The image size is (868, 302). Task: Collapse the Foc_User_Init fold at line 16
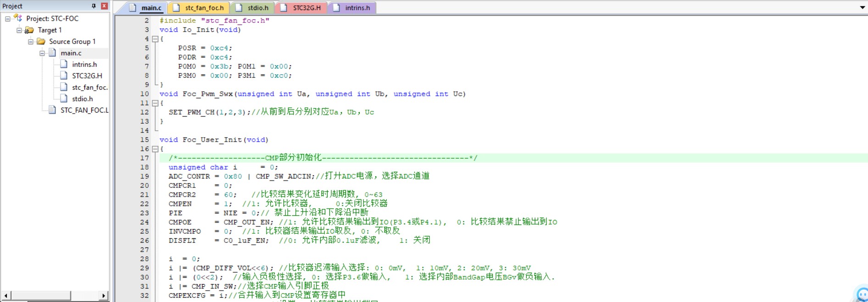155,149
